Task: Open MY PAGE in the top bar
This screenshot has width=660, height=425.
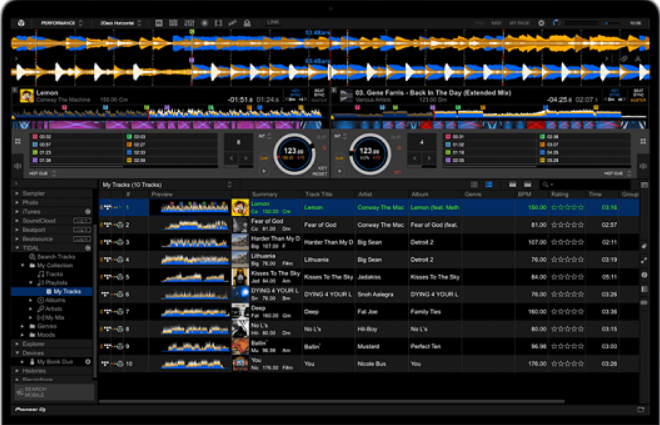Action: click(519, 23)
